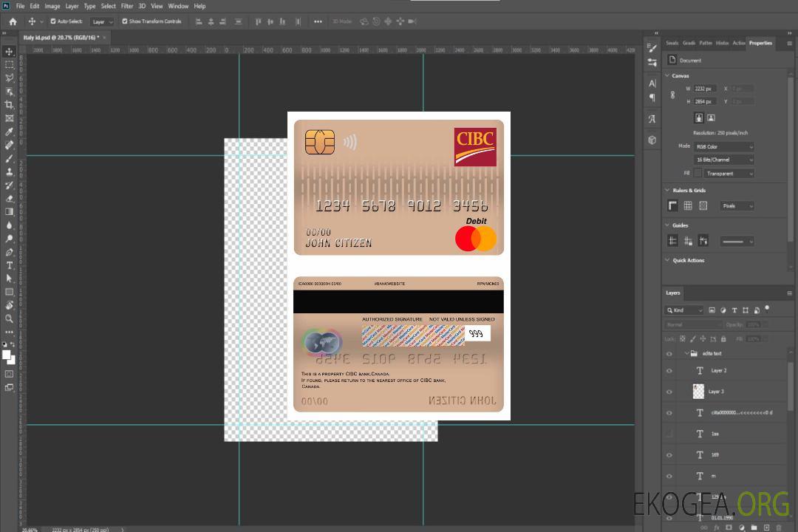Open the File menu
This screenshot has width=798, height=532.
point(21,6)
